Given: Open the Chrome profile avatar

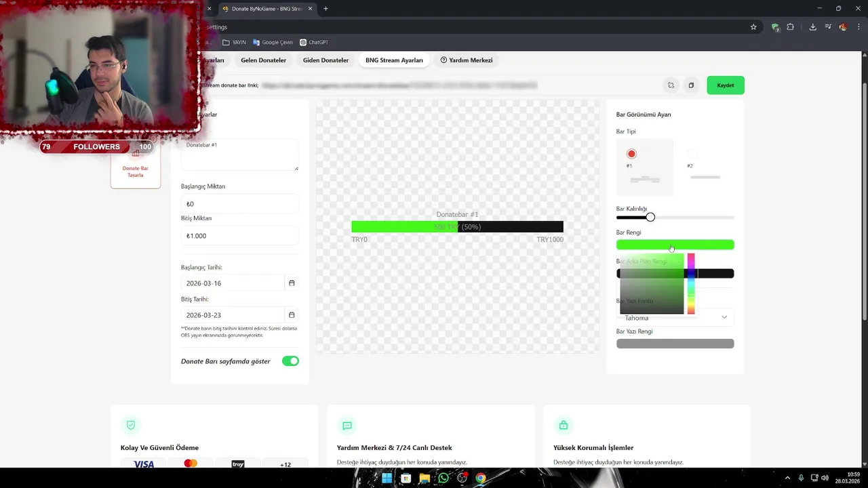Looking at the screenshot, I should (843, 27).
